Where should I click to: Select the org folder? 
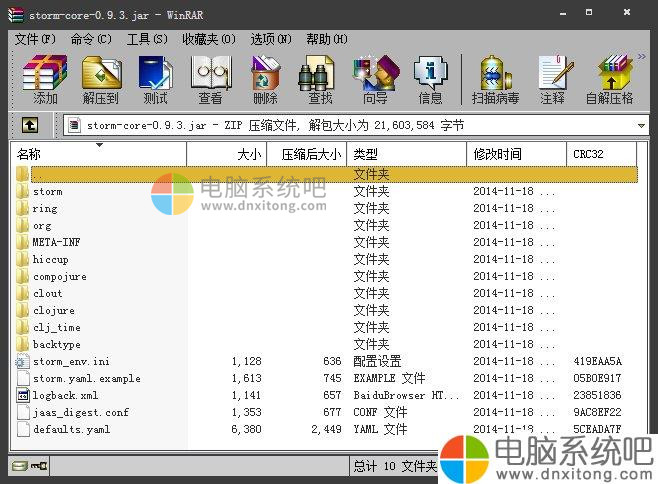point(327,225)
